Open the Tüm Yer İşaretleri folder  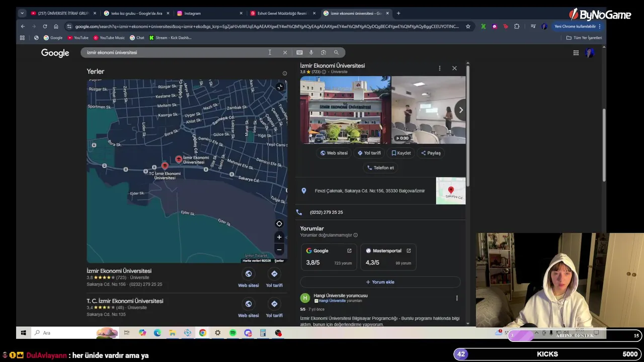(x=584, y=38)
